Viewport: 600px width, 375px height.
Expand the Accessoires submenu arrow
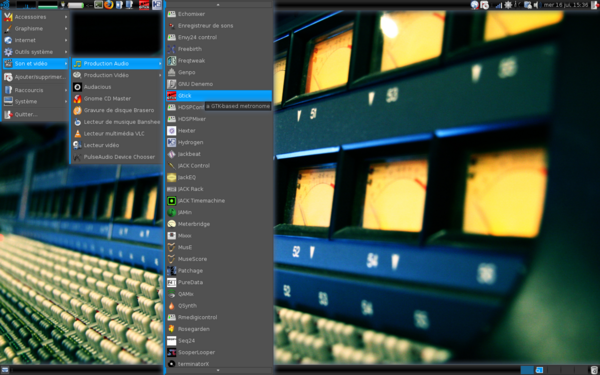pos(66,17)
